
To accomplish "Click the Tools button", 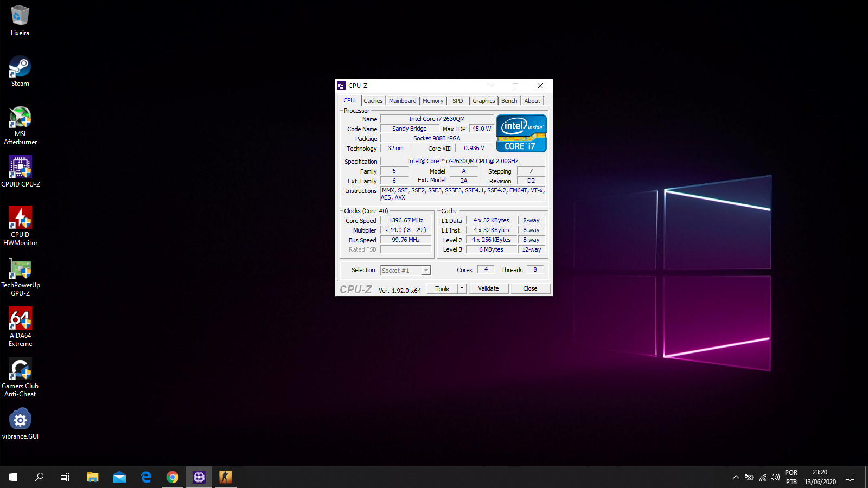I will 442,288.
